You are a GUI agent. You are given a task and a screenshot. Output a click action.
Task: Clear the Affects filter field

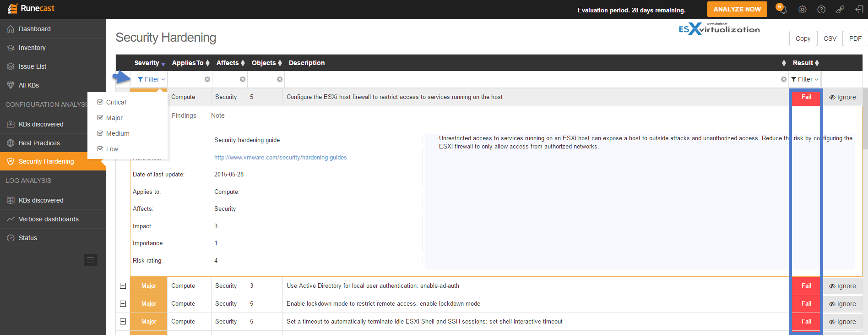pyautogui.click(x=243, y=79)
